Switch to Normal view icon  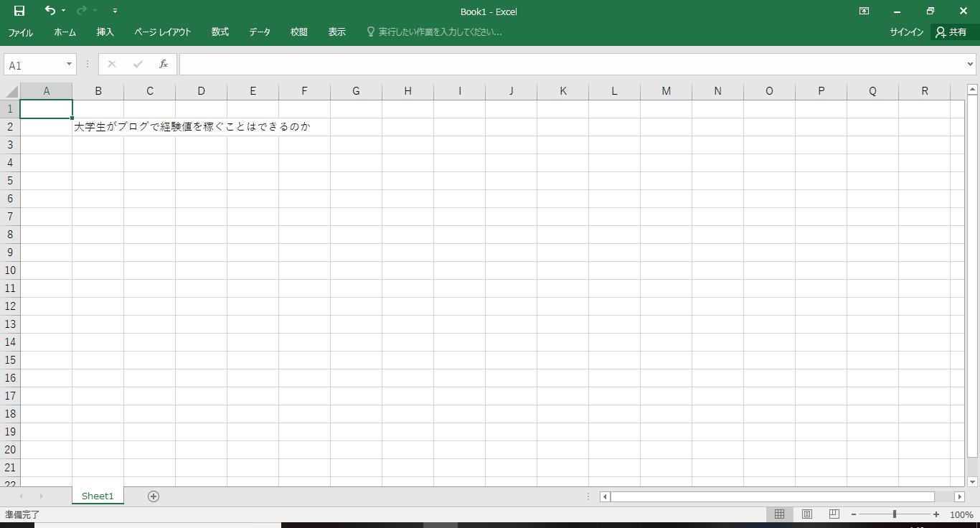(780, 514)
